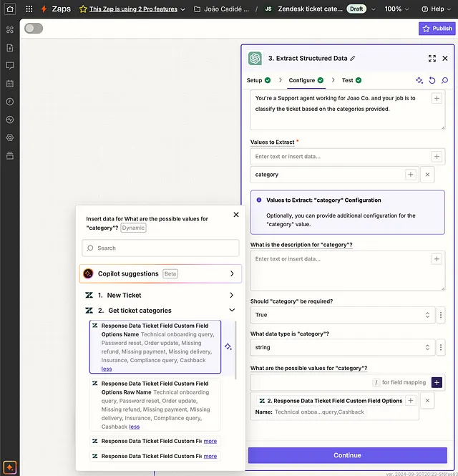Open the AI sparkle icon in the step tabs row
458x476 pixels.
click(419, 80)
